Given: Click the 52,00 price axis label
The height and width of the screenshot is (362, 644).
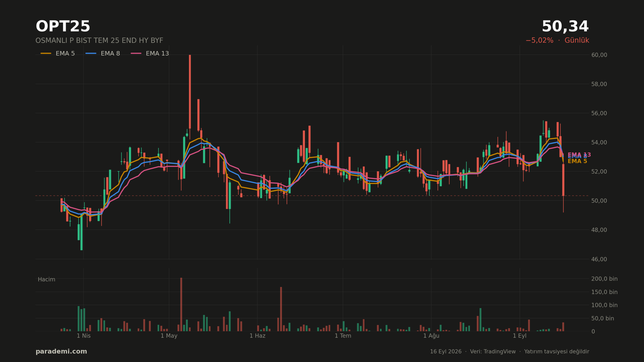Looking at the screenshot, I should (599, 172).
